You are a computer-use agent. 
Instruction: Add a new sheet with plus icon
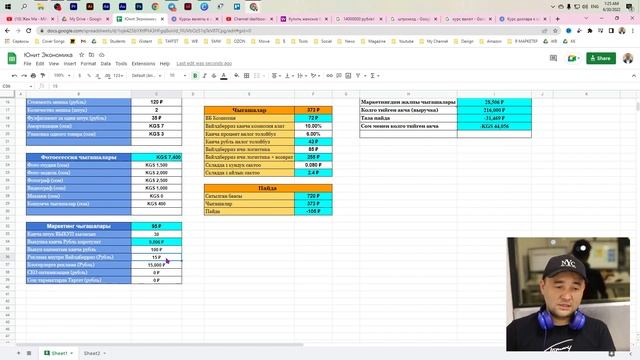point(18,353)
